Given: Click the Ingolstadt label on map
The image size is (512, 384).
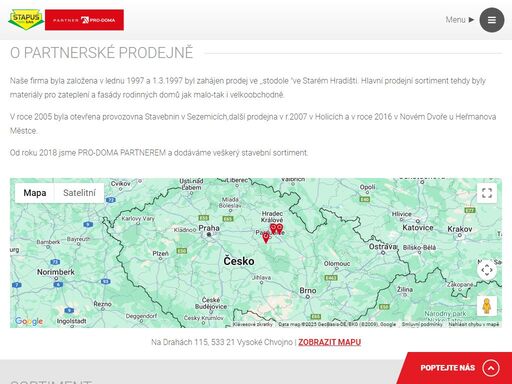Looking at the screenshot, I should click(x=71, y=321).
